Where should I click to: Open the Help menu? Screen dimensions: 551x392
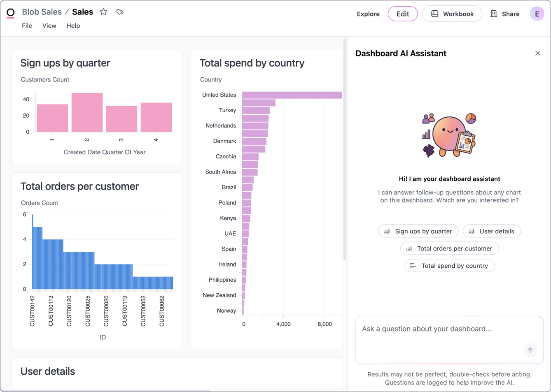(73, 26)
